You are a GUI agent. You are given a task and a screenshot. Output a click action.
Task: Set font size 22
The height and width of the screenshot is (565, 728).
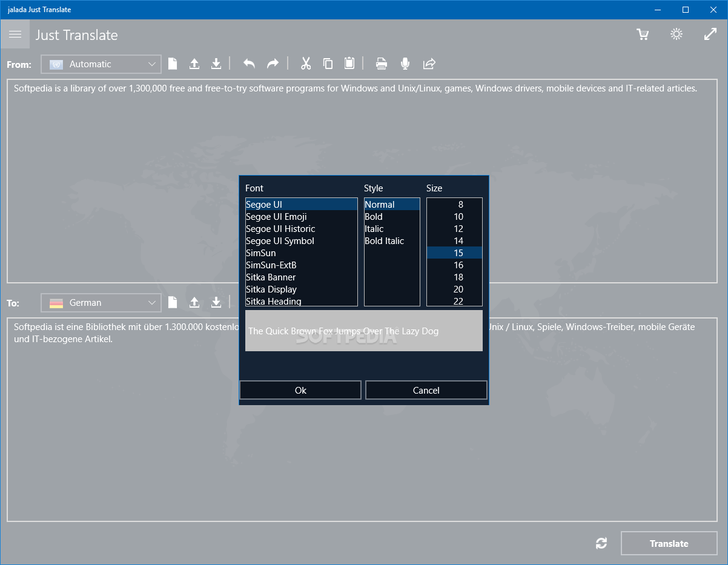454,301
